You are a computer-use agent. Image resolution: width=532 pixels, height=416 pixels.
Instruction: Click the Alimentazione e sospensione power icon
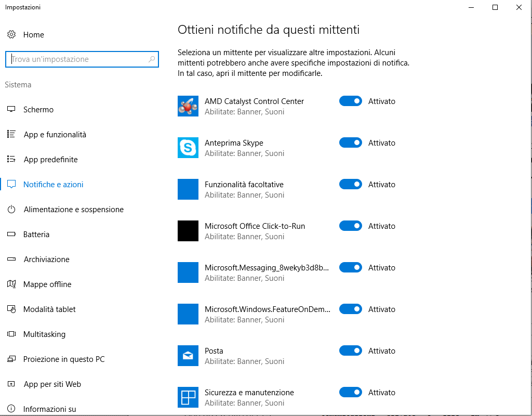[11, 209]
